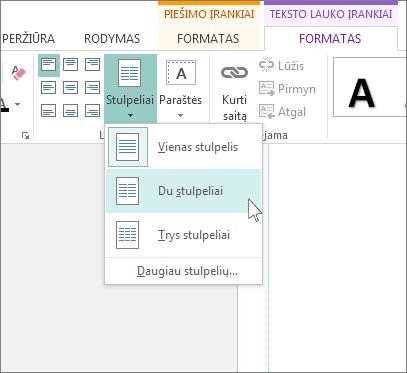Select the align middle left icon
This screenshot has width=407, height=373.
pyautogui.click(x=49, y=88)
